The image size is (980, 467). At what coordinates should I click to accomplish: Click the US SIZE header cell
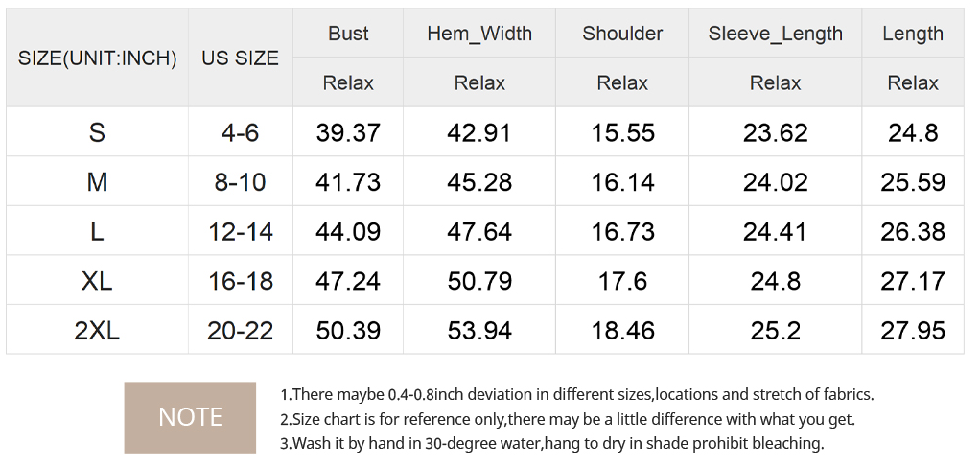pos(240,58)
